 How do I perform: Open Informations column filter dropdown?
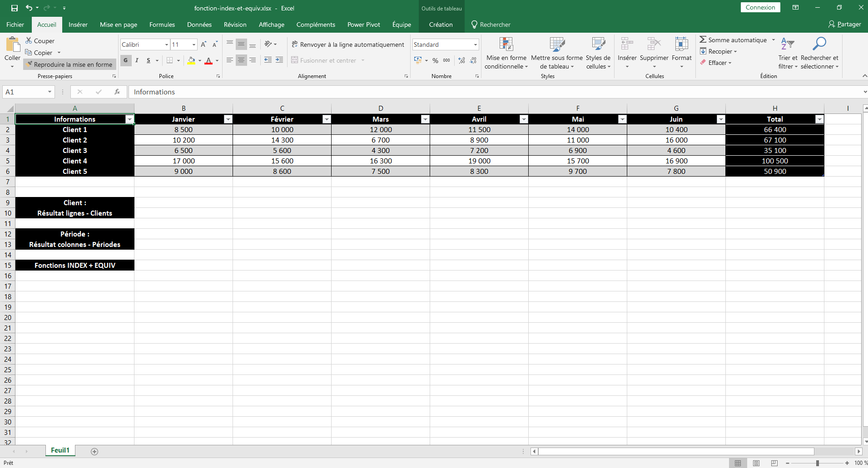point(129,119)
